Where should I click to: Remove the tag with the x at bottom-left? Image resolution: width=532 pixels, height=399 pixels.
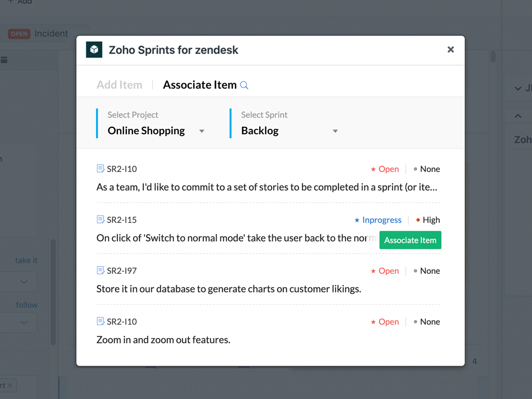[10, 385]
